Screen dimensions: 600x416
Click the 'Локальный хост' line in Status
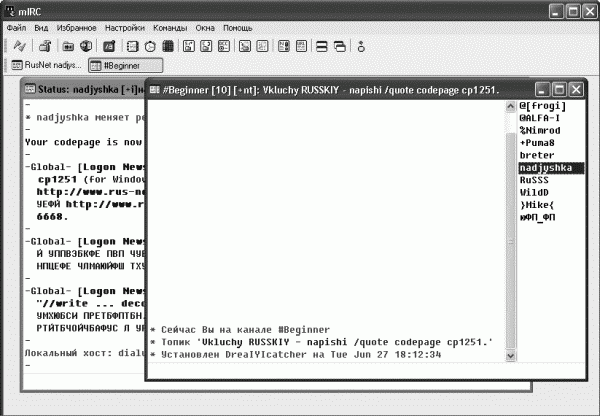point(85,353)
